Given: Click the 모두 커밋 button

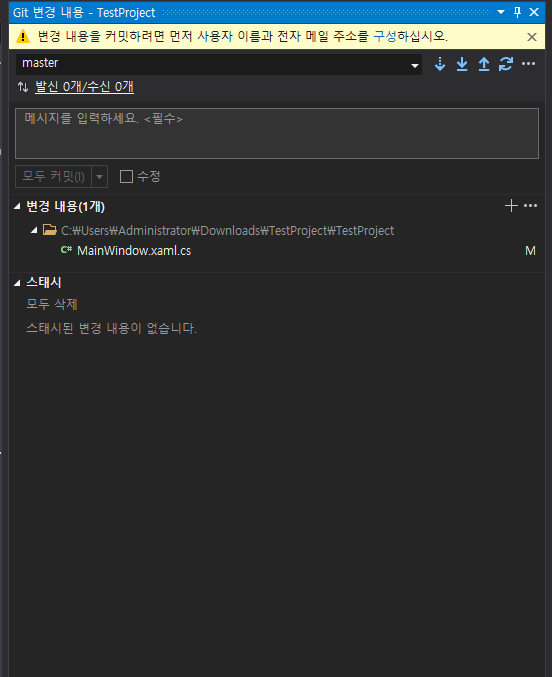Looking at the screenshot, I should tap(53, 177).
